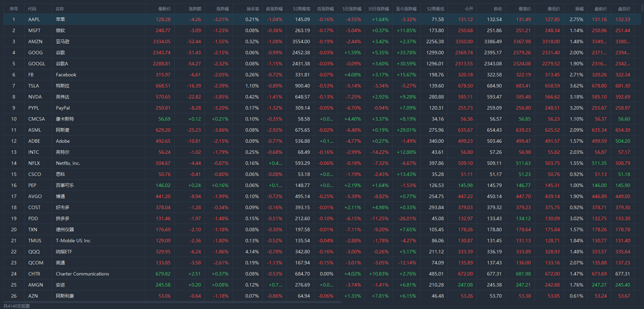644x309 pixels.
Task: Click the horizontal scrollbar at table bottom
Action: pos(173,302)
